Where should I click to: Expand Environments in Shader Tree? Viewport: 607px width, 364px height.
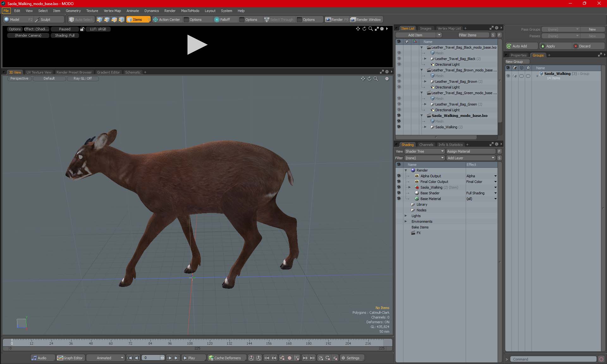[406, 221]
